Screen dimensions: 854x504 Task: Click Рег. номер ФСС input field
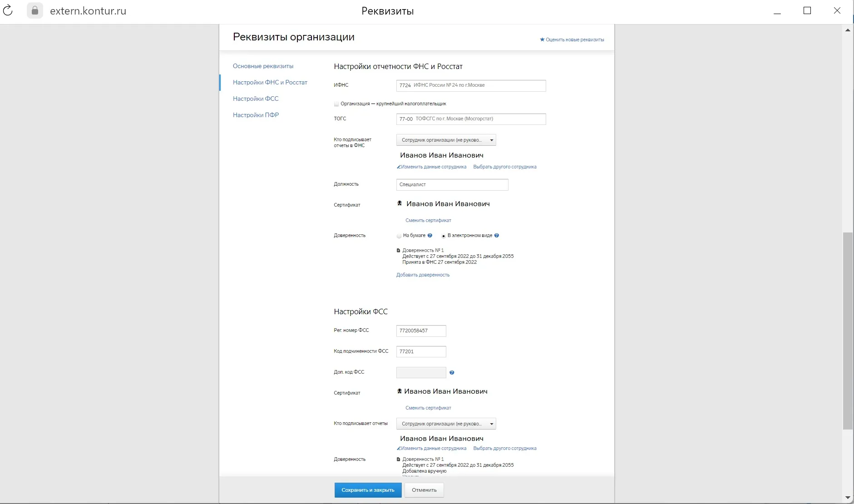[x=421, y=331]
